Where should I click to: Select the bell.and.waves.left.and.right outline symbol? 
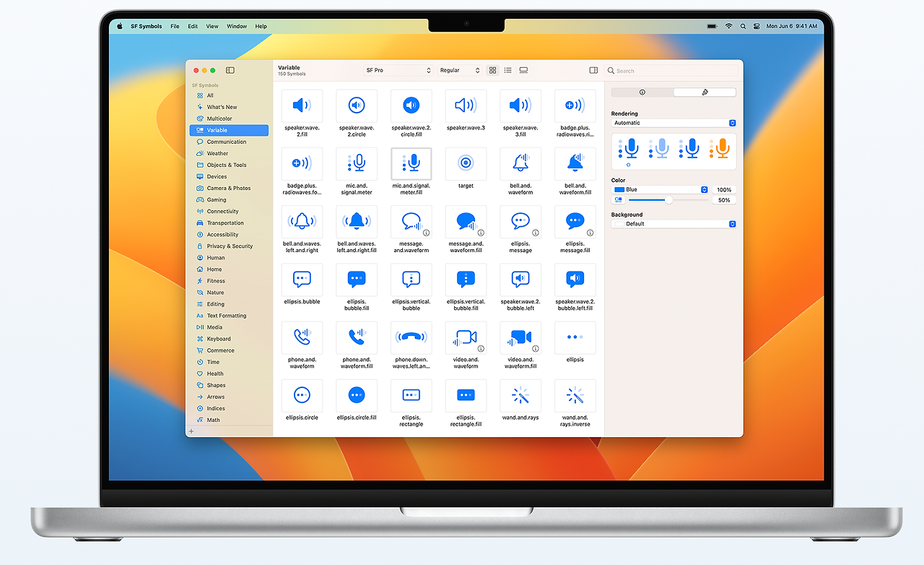pos(302,221)
